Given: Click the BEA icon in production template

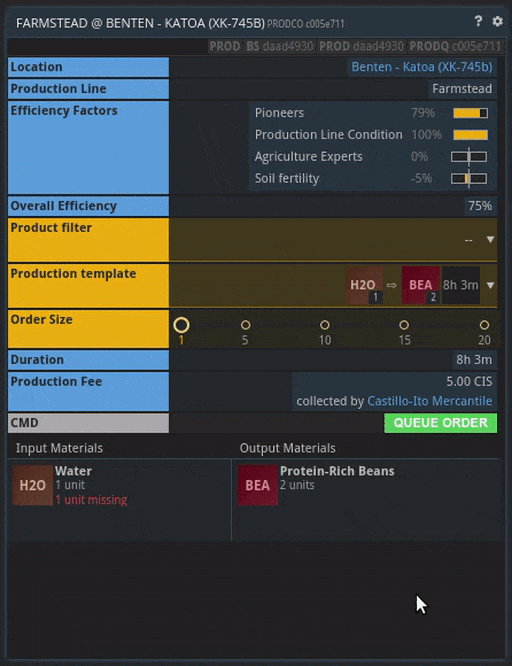Looking at the screenshot, I should (421, 285).
